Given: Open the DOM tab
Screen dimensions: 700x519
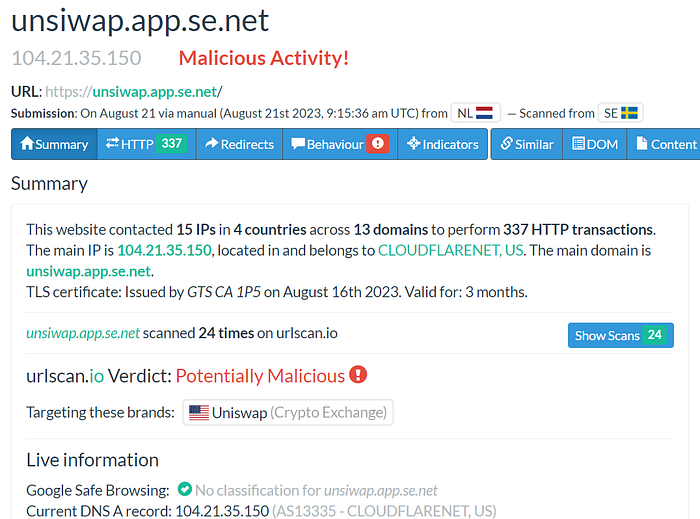Looking at the screenshot, I should tap(595, 144).
